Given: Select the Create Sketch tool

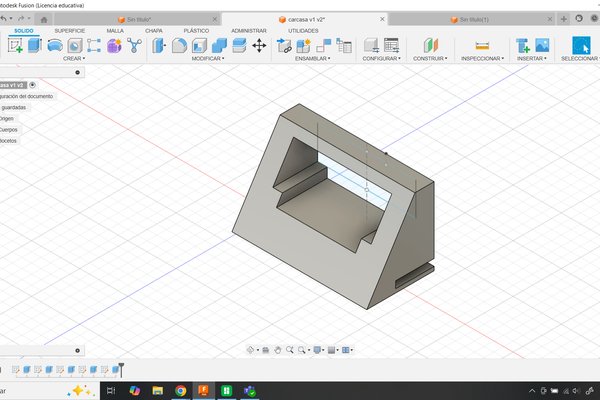Looking at the screenshot, I should point(16,45).
